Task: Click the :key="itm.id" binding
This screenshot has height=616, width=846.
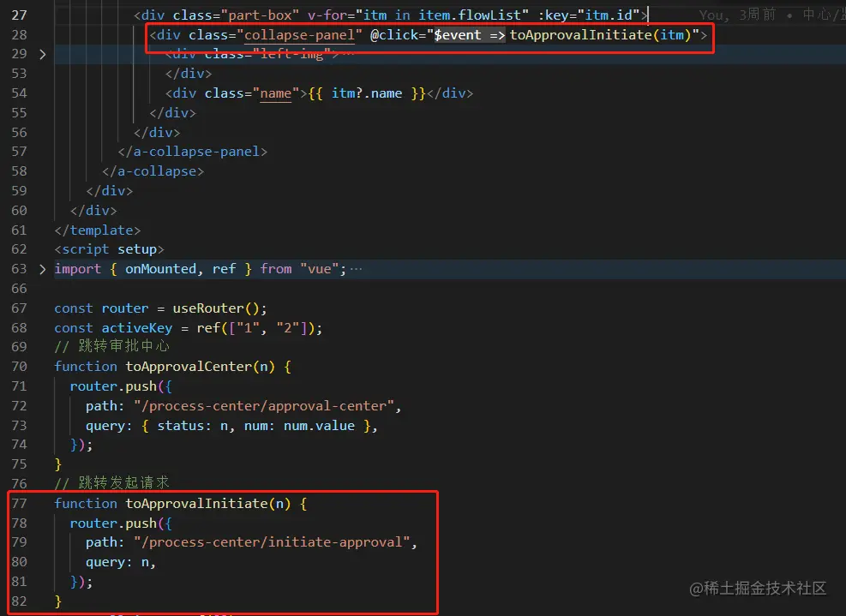Action: tap(589, 15)
